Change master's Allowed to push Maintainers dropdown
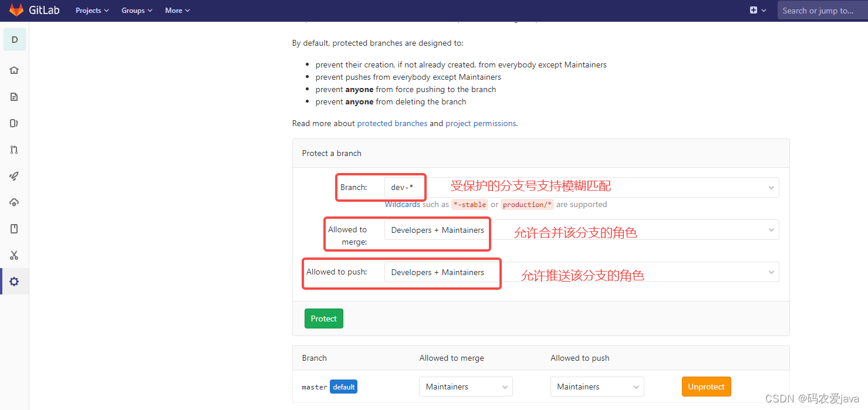This screenshot has width=868, height=410. click(597, 387)
